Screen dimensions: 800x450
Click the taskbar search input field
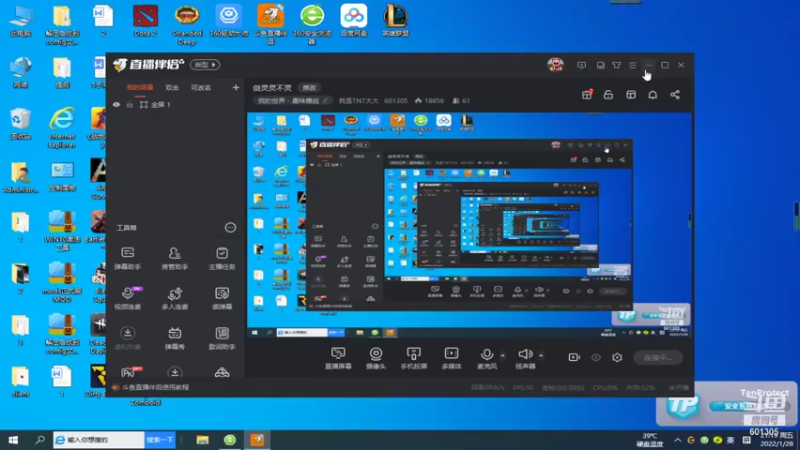(x=99, y=440)
